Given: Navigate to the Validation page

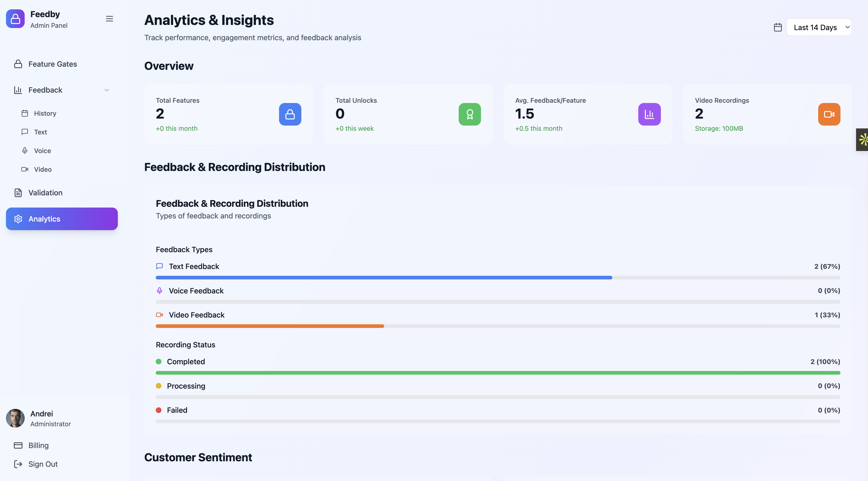Looking at the screenshot, I should 45,193.
